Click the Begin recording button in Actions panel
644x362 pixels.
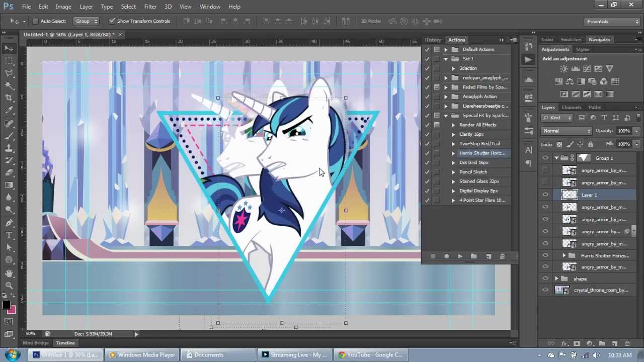coord(446,256)
